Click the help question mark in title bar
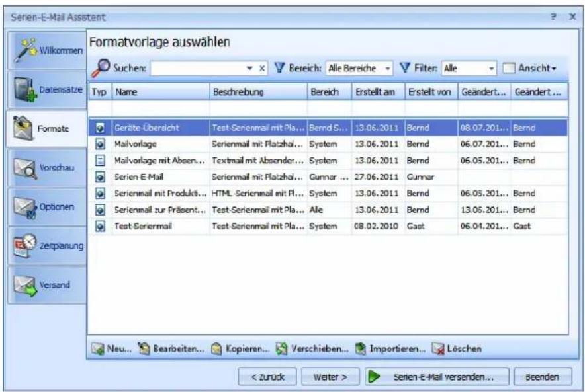 553,17
